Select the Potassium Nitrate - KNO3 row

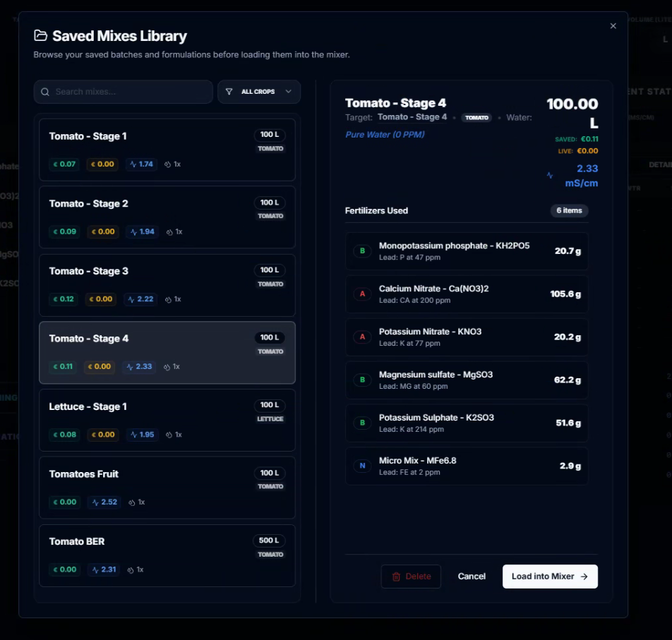(467, 337)
